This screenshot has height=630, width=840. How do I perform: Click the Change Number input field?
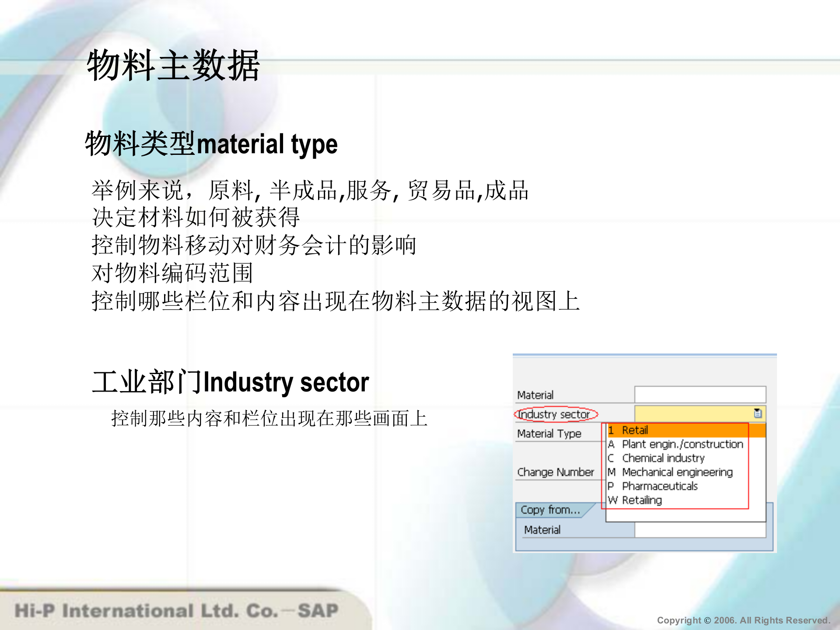556,472
